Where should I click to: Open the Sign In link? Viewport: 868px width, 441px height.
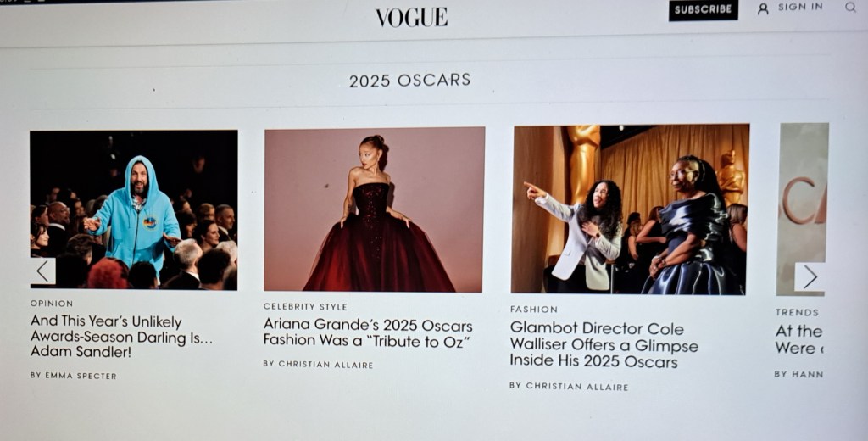point(800,7)
